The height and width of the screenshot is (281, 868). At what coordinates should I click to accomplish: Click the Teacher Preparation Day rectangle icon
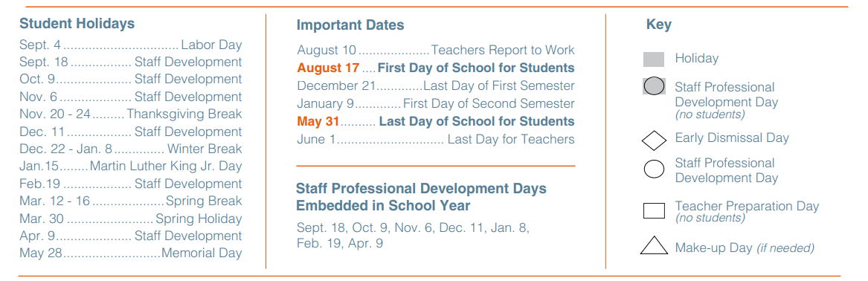click(x=654, y=211)
